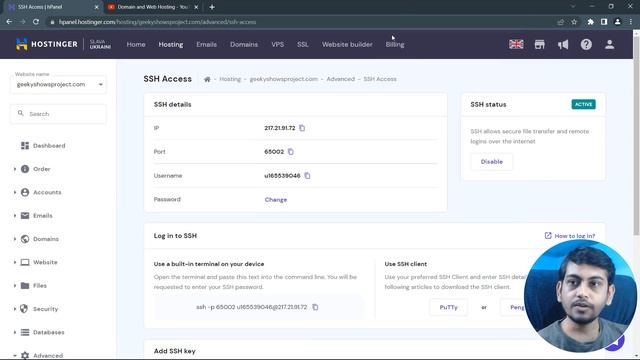Copy the ssh -p terminal command
This screenshot has width=640, height=360.
click(315, 307)
